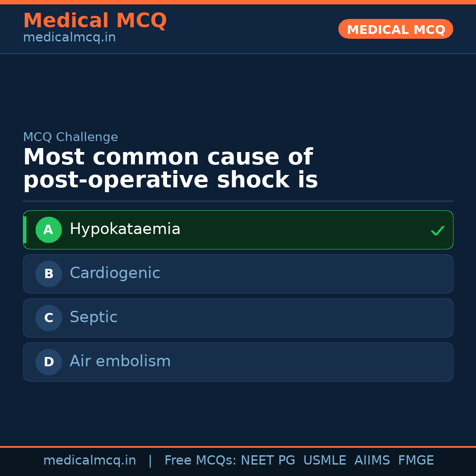Click the orange MEDICAL MCQ badge
The width and height of the screenshot is (476, 476).
tap(395, 29)
